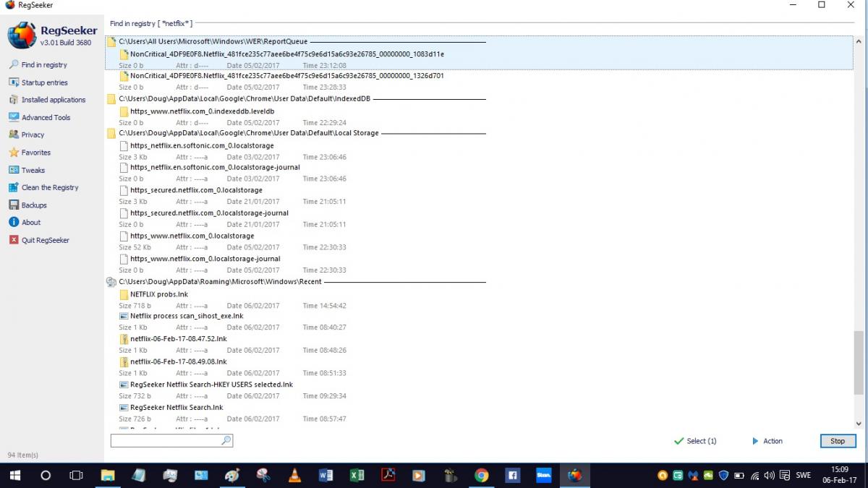
Task: Click the scroll up arrow of the results list
Action: coord(859,41)
